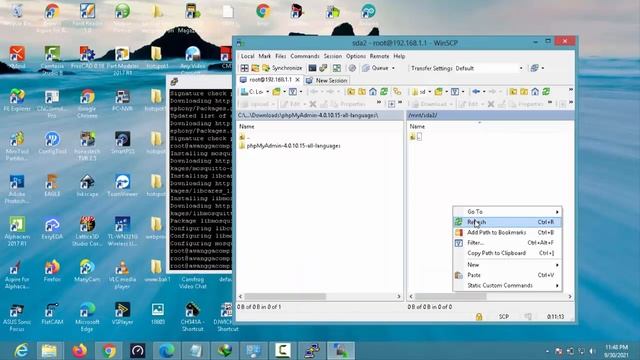Open the Session menu
Viewport: 640px width, 360px height.
tap(333, 56)
